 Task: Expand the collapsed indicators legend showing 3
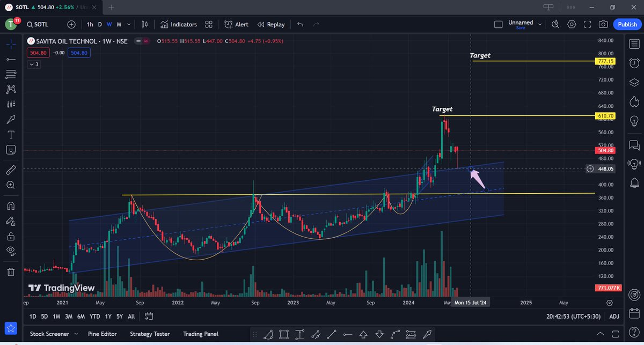tap(34, 64)
